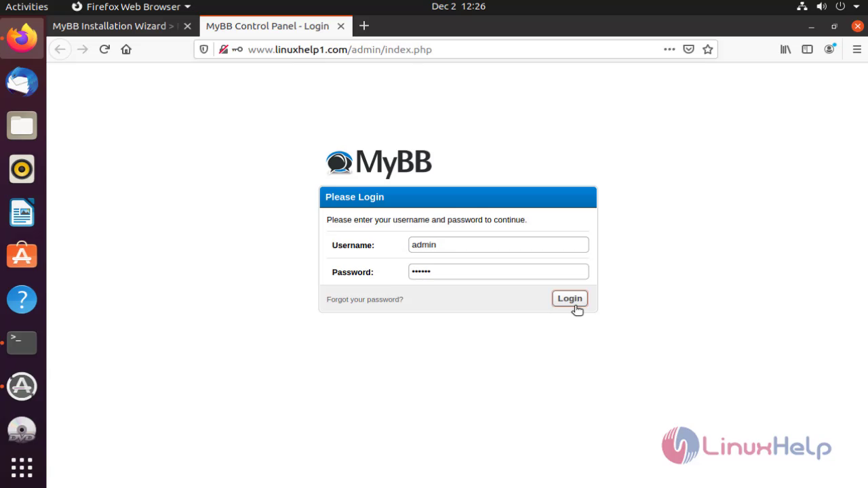
Task: Save page to Pocket
Action: [688, 49]
